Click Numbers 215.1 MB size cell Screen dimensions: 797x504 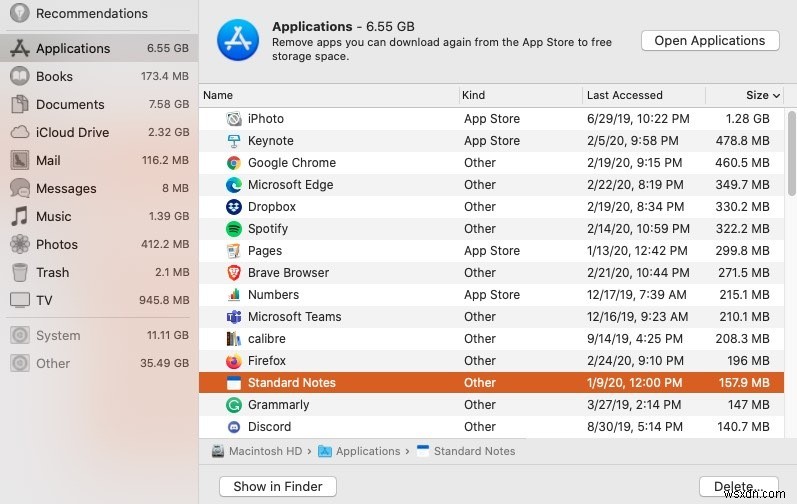(x=744, y=295)
